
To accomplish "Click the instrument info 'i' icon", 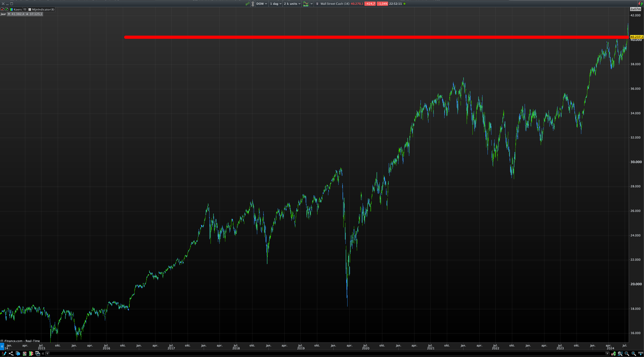I will pyautogui.click(x=317, y=4).
